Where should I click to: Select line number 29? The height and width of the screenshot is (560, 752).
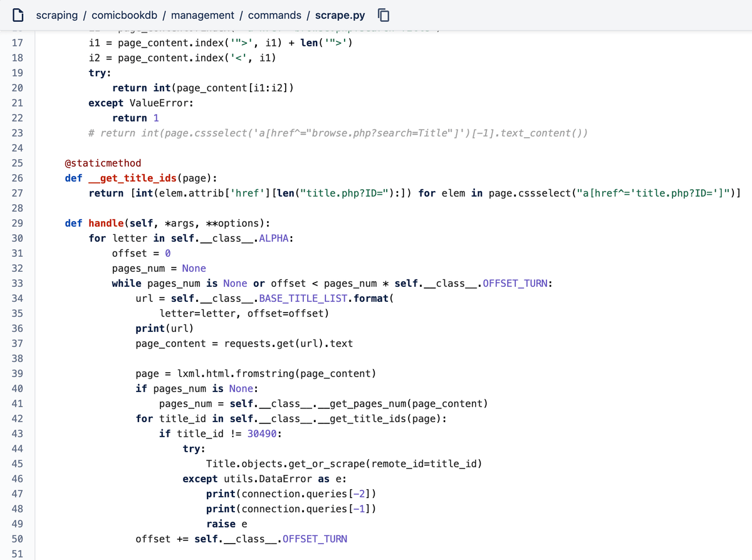click(x=18, y=223)
